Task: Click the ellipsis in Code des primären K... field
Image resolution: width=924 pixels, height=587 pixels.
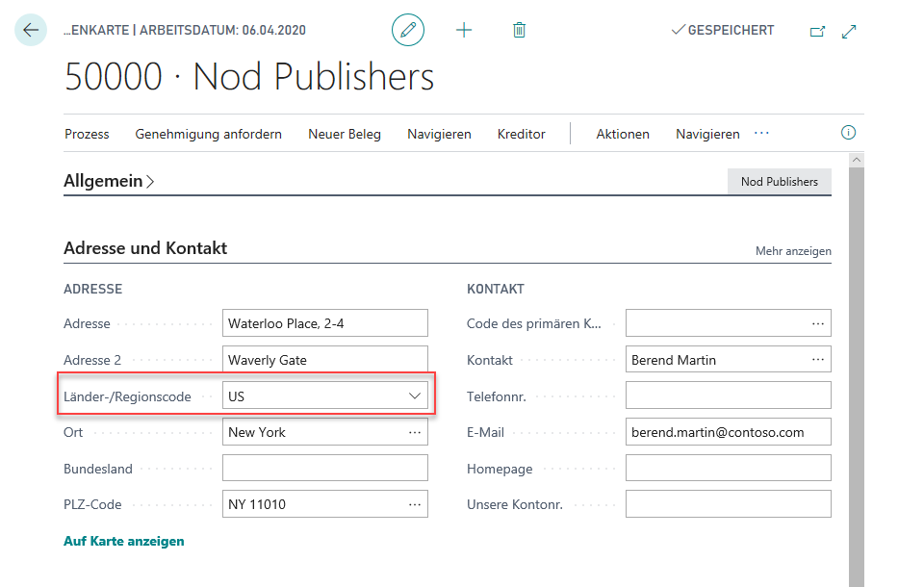Action: pos(818,323)
